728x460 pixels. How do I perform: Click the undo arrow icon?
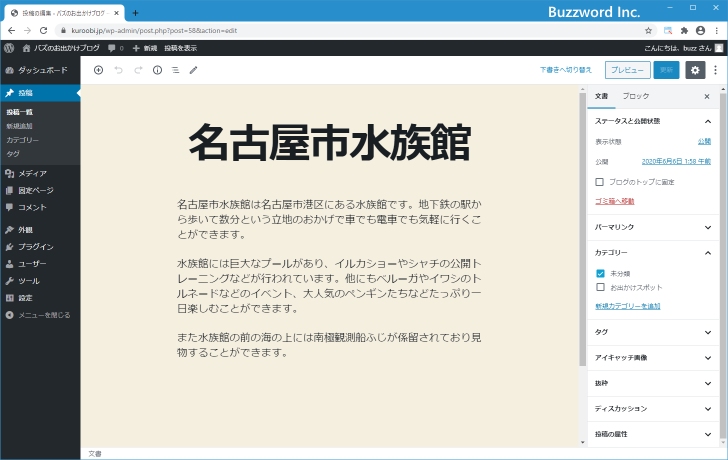click(118, 70)
